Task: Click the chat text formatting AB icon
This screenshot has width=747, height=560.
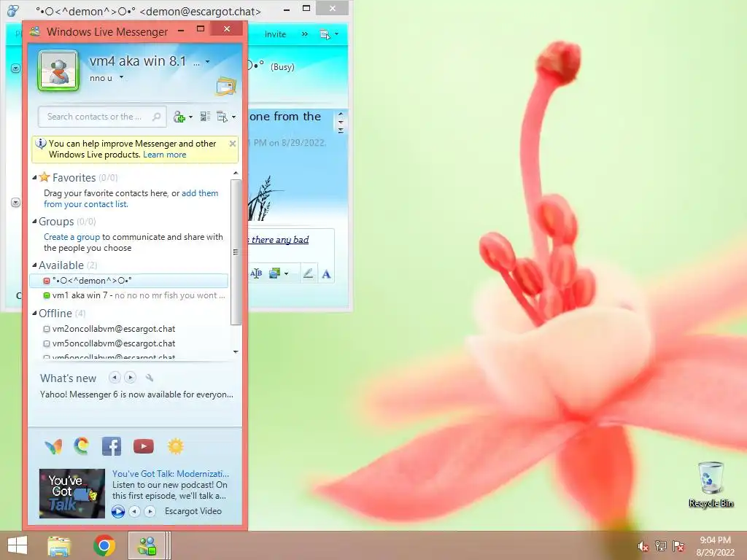Action: click(x=256, y=273)
